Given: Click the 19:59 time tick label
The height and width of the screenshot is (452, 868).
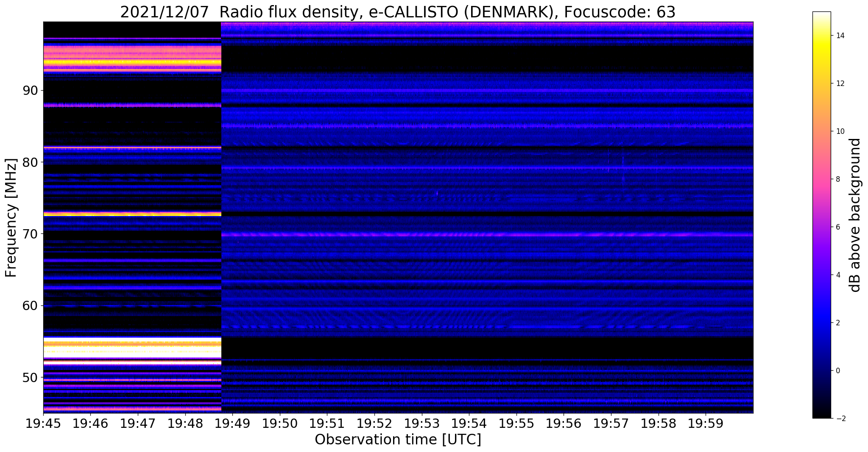Looking at the screenshot, I should 706,423.
